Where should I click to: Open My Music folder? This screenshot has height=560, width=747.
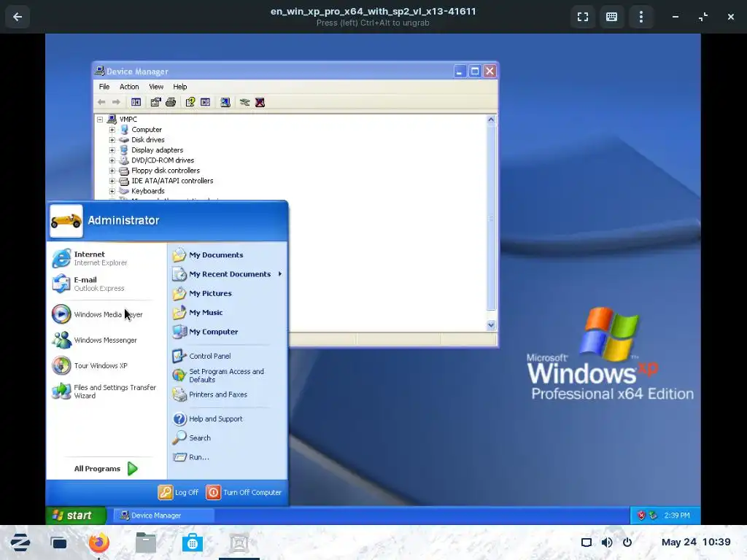pyautogui.click(x=227, y=312)
